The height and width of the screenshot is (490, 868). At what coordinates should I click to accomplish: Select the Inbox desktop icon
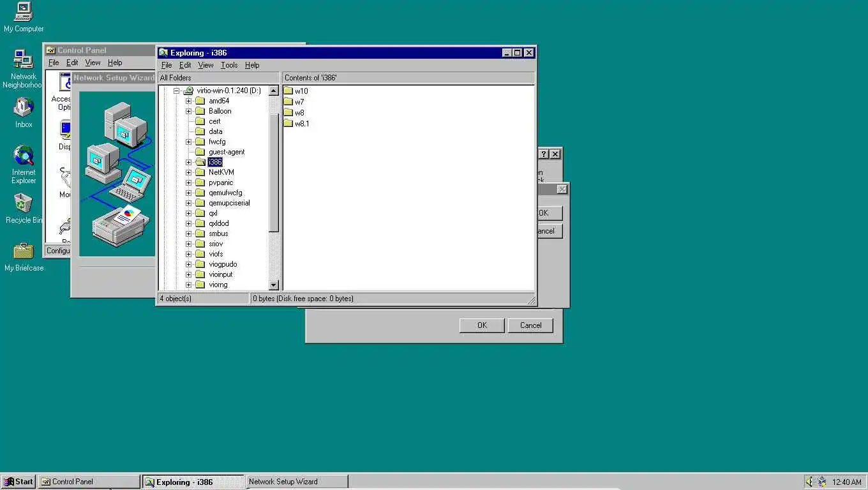pos(24,107)
